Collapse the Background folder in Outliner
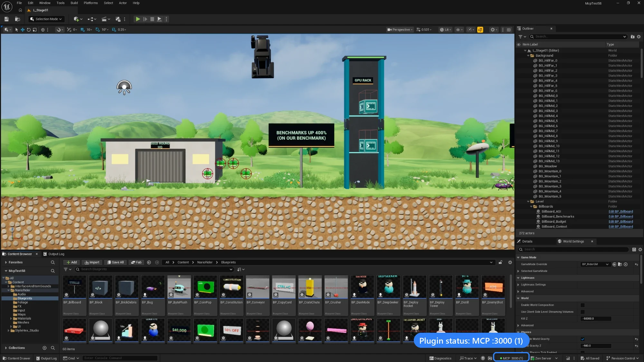The image size is (644, 362). (x=528, y=55)
